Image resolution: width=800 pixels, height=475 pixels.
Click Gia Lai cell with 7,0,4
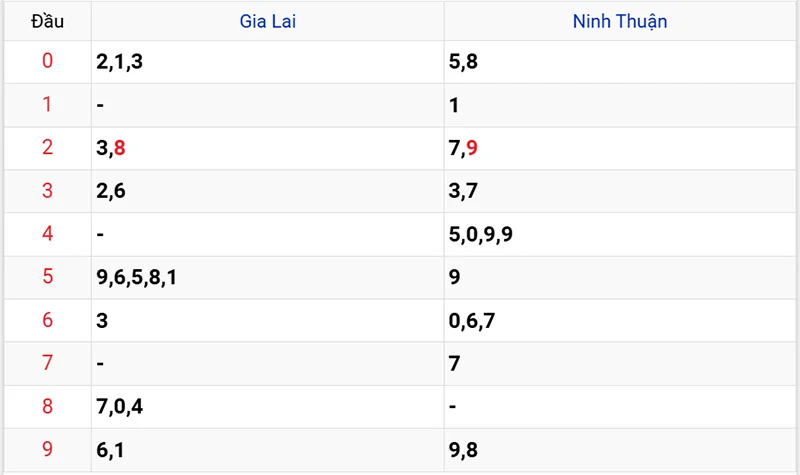[x=267, y=407]
